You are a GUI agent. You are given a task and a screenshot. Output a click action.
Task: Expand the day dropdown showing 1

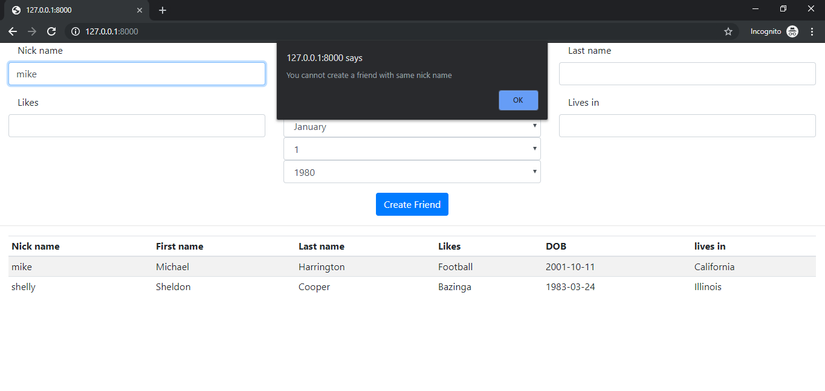[412, 149]
